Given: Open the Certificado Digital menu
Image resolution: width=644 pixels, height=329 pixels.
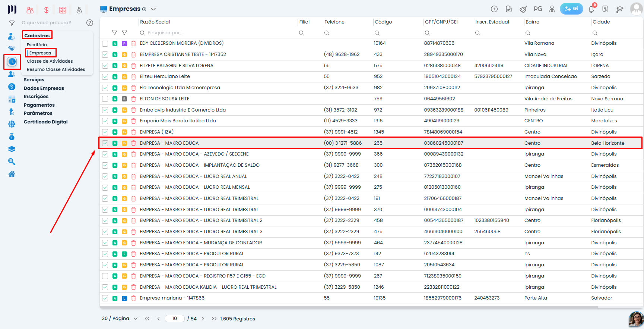Looking at the screenshot, I should [x=46, y=122].
